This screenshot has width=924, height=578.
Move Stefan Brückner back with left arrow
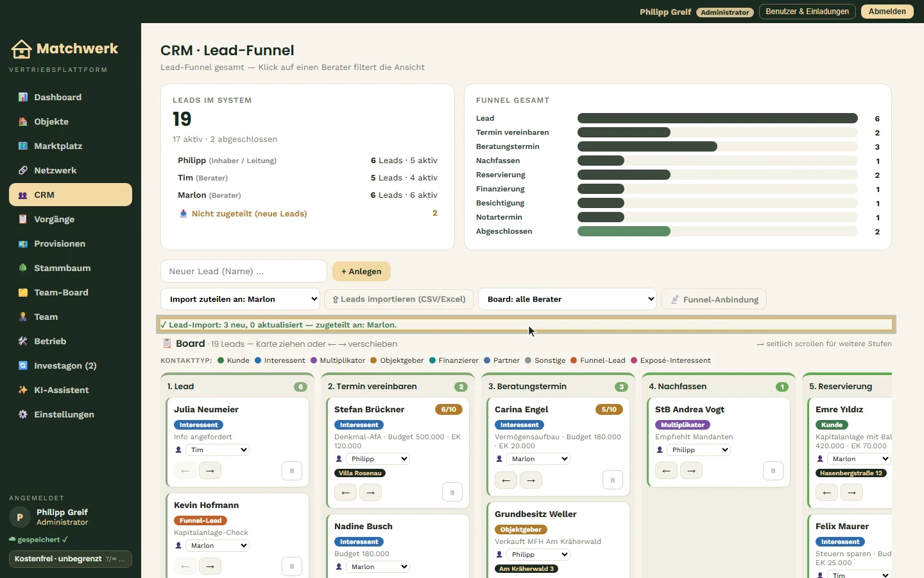(345, 493)
